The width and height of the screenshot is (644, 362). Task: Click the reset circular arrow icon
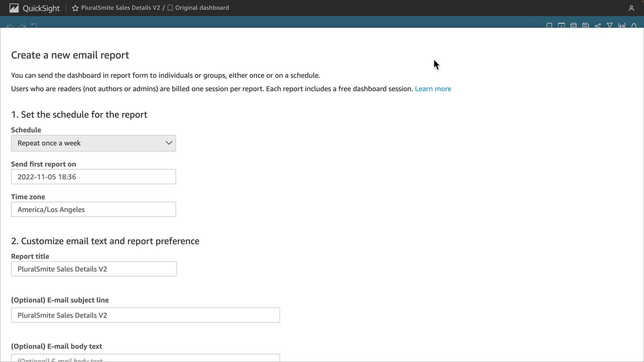click(x=34, y=26)
